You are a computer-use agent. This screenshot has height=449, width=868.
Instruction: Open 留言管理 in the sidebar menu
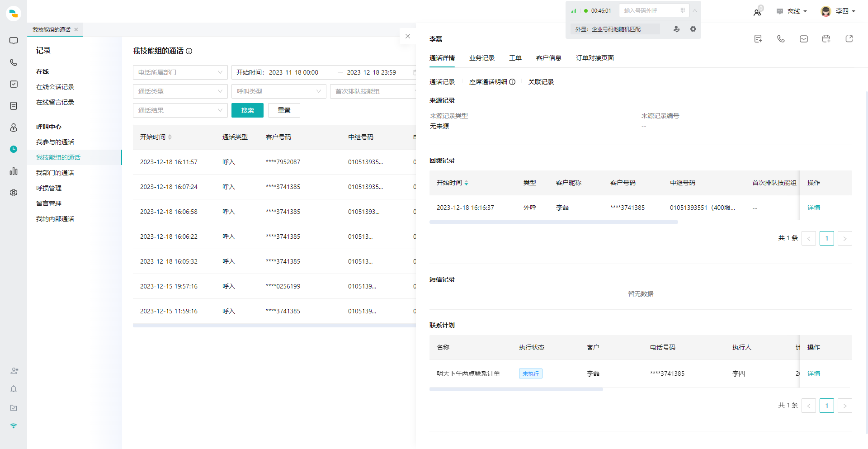pos(49,203)
